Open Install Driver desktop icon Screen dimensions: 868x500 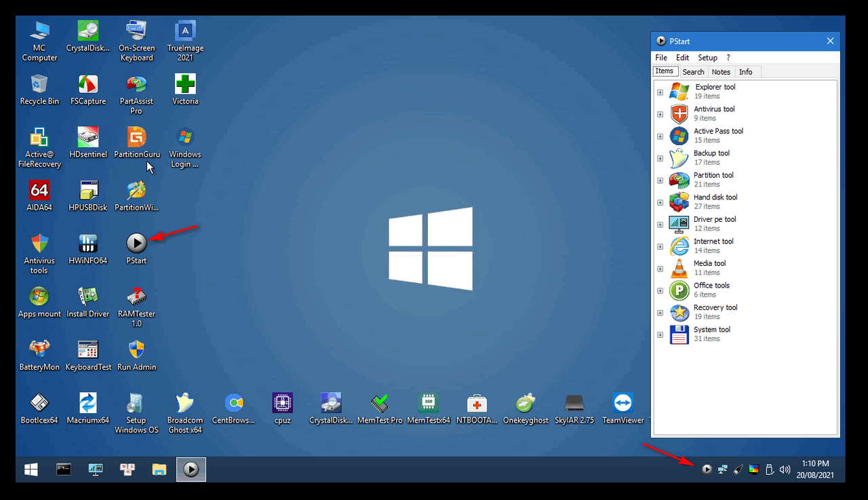click(88, 302)
